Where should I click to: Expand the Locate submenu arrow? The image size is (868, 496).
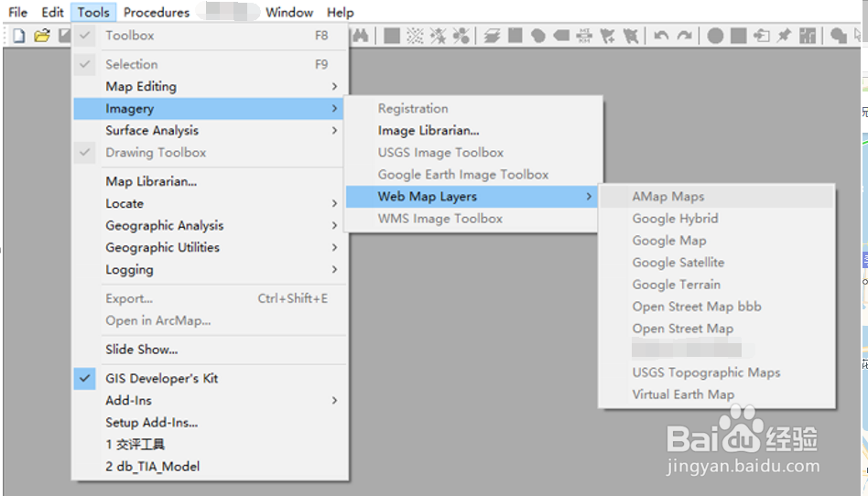tap(334, 203)
